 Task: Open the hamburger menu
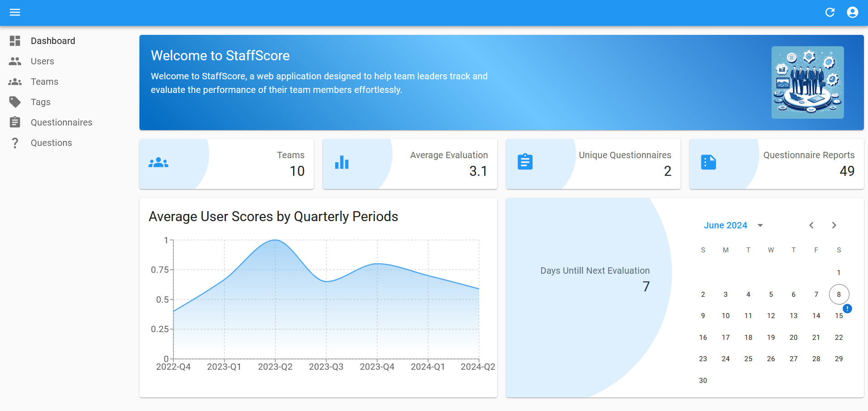[15, 12]
